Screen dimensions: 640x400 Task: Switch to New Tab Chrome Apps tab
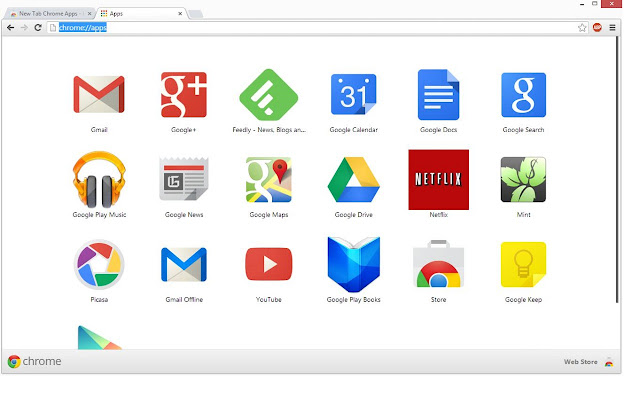[50, 13]
